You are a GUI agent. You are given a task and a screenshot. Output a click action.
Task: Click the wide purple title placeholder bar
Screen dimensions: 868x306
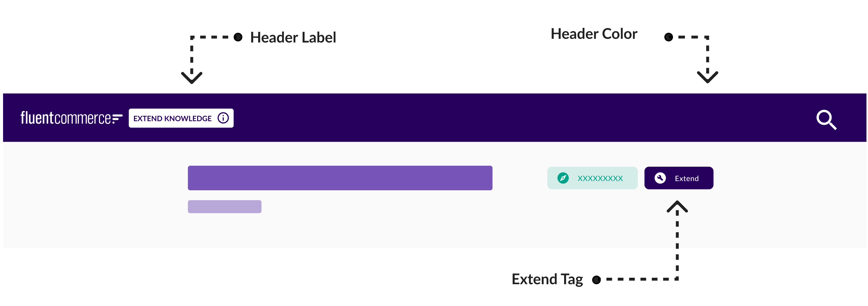click(340, 178)
